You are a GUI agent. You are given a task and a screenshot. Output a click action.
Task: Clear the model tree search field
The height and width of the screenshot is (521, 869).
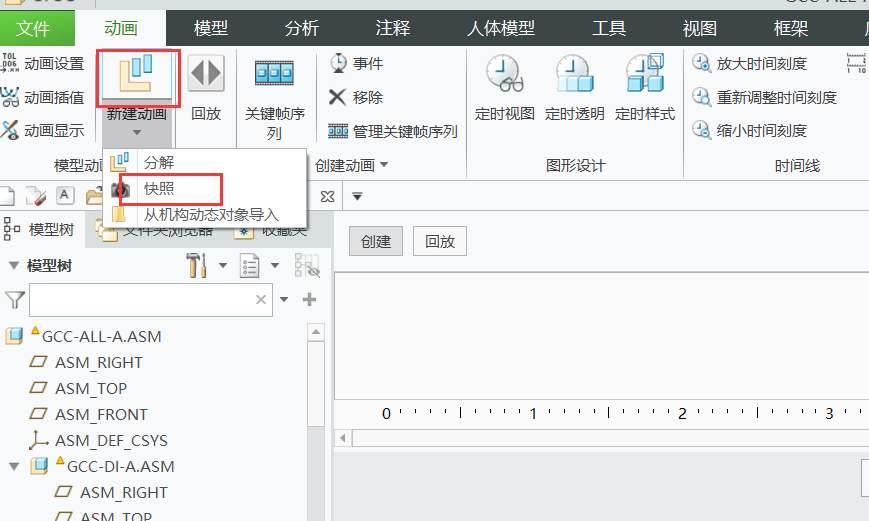tap(261, 300)
